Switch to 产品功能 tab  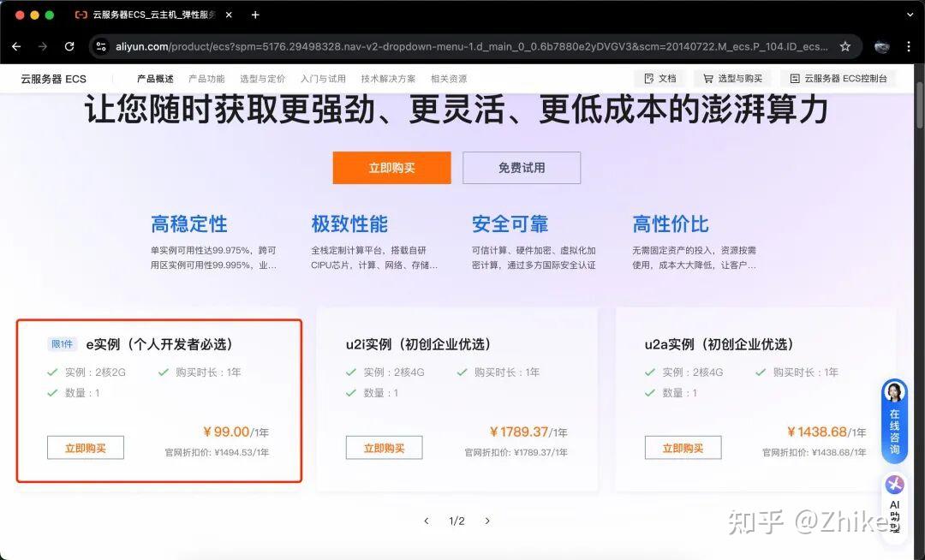206,79
